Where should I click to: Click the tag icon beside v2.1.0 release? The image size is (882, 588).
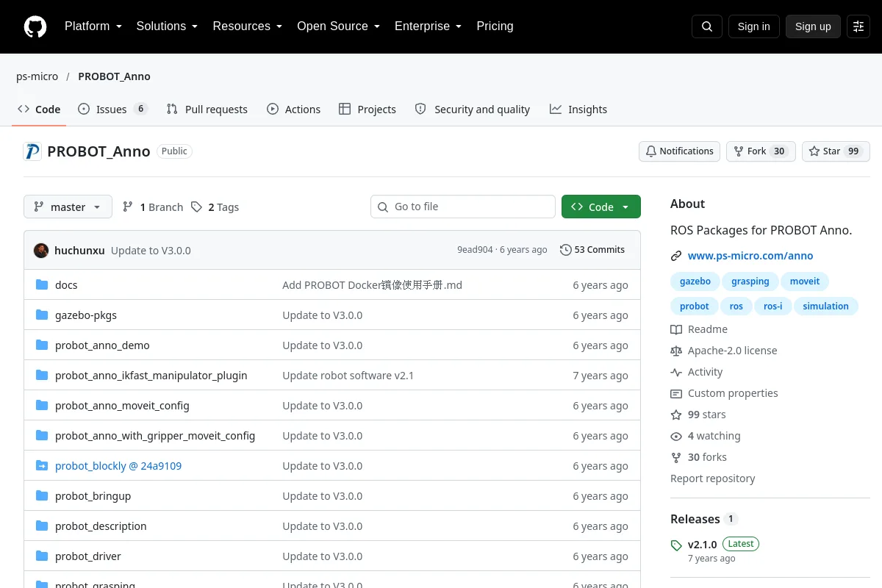coord(676,545)
